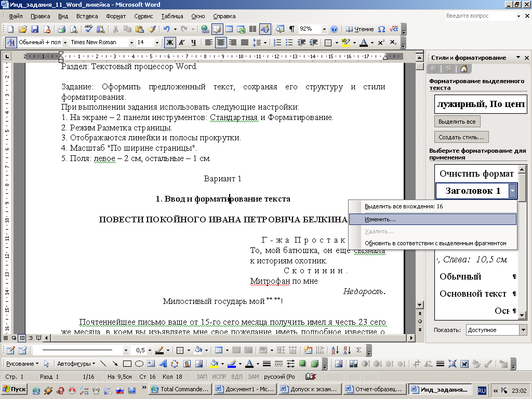The height and width of the screenshot is (399, 532).
Task: Toggle center alignment button
Action: tap(221, 43)
